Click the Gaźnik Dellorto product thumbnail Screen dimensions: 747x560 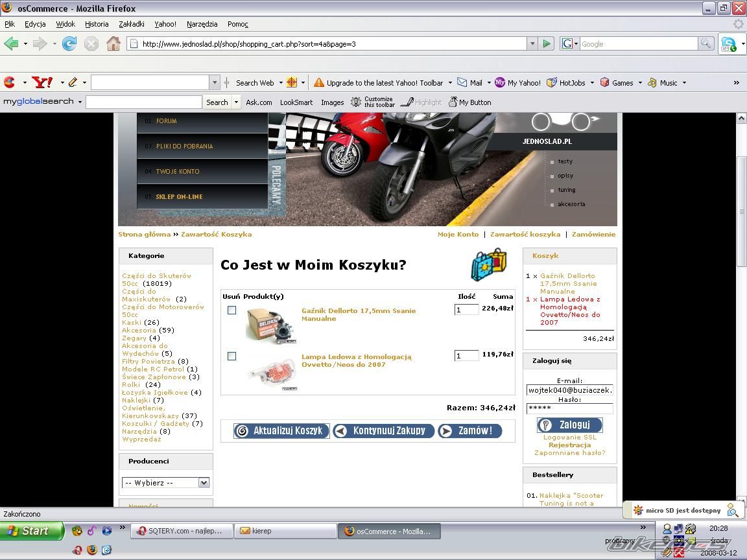click(272, 325)
